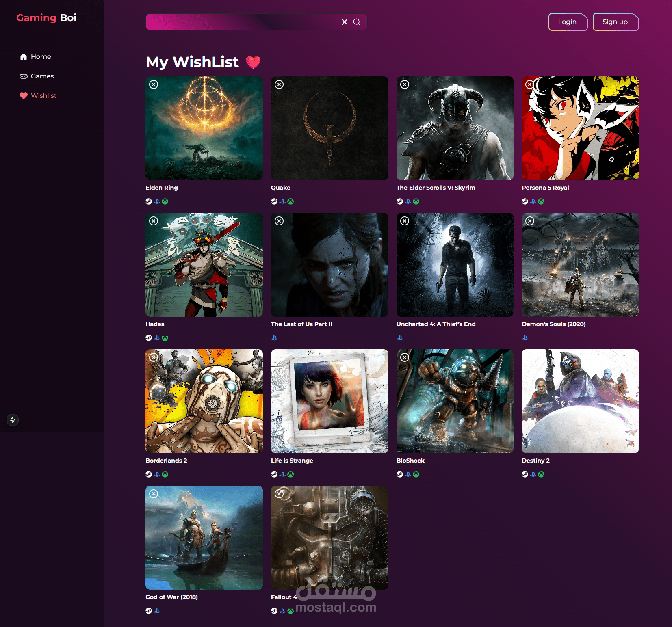Click Steam icon under Borderlands 2
The height and width of the screenshot is (627, 672).
[x=149, y=474]
